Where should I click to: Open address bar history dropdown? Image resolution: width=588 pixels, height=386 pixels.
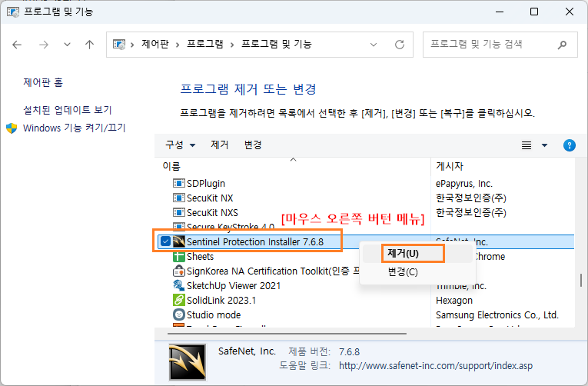[x=374, y=45]
